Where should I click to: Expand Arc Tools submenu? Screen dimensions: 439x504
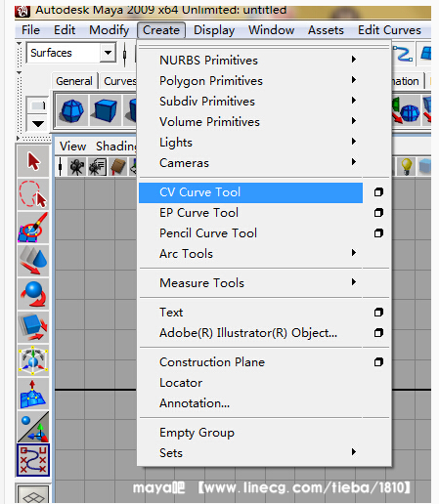[250, 254]
